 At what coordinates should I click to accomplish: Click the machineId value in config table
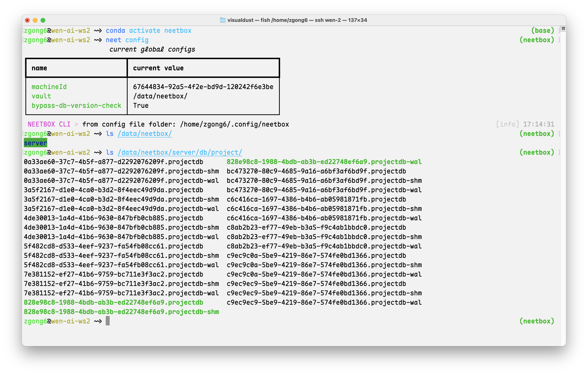203,87
